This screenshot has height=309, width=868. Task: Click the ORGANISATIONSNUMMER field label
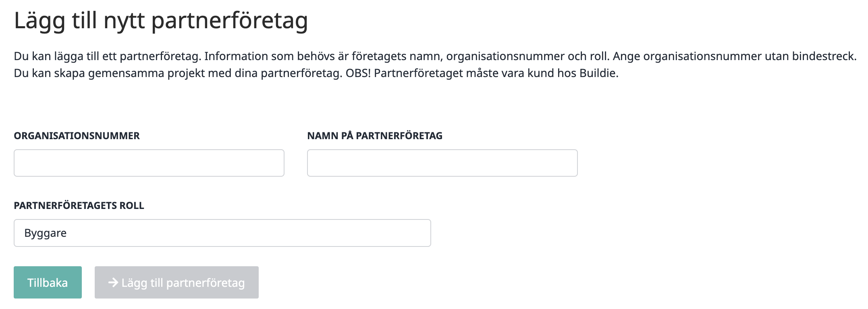[x=77, y=136]
